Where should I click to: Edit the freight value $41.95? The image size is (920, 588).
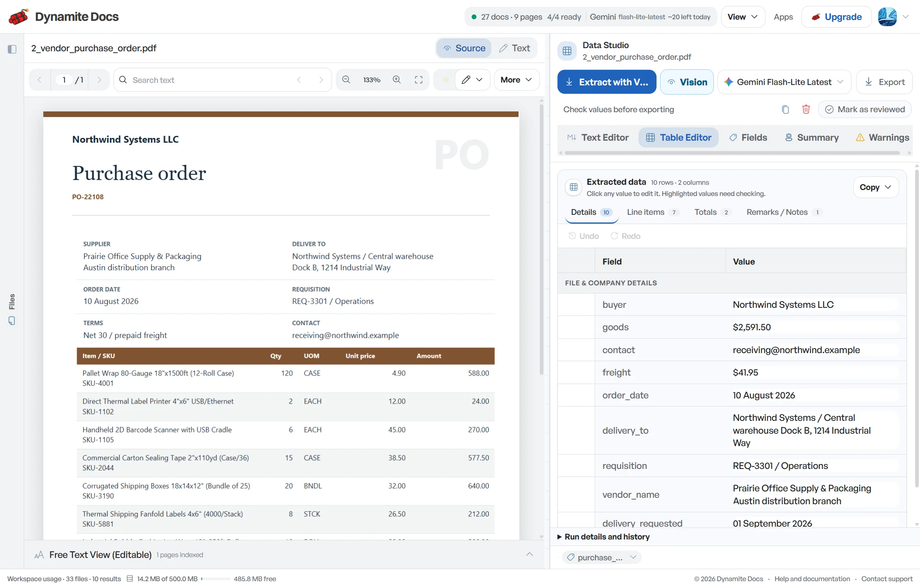point(815,372)
